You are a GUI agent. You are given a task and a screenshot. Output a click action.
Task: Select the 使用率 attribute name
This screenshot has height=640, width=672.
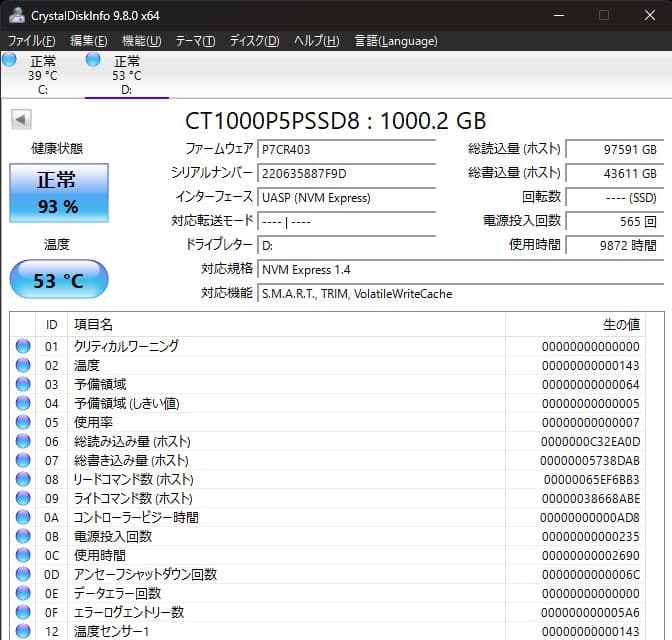pos(93,422)
